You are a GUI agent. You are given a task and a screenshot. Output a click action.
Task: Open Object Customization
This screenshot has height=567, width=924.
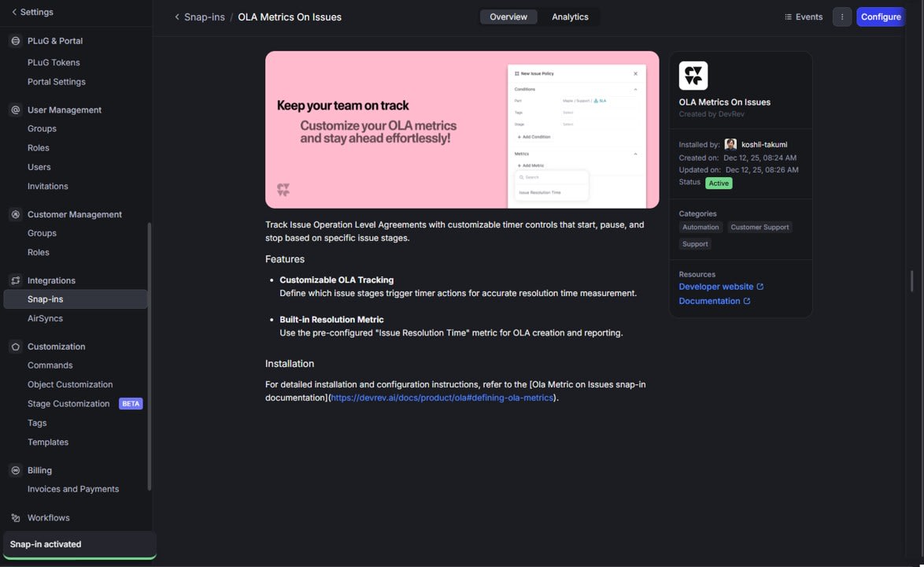pos(70,384)
